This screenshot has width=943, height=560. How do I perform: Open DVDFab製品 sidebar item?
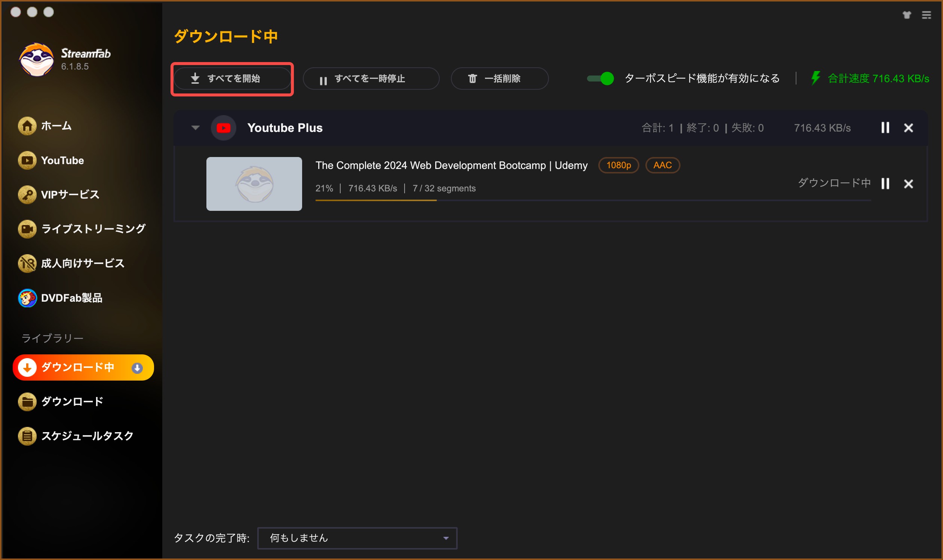pos(60,298)
